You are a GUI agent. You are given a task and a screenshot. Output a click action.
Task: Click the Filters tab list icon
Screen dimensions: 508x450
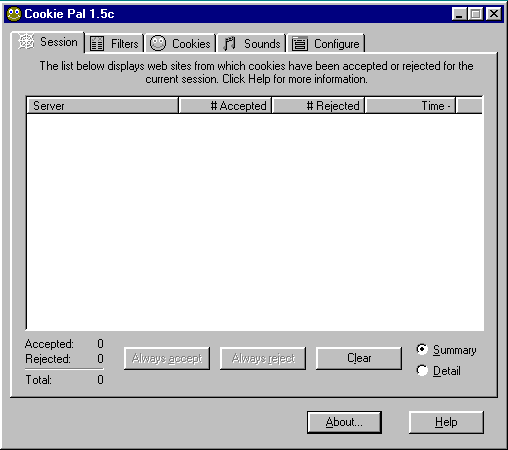click(x=97, y=44)
